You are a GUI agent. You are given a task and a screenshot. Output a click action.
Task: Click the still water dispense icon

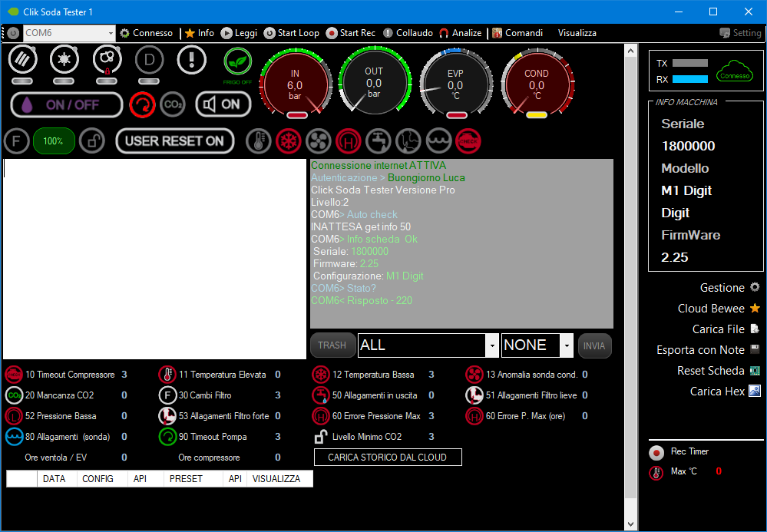(x=22, y=59)
